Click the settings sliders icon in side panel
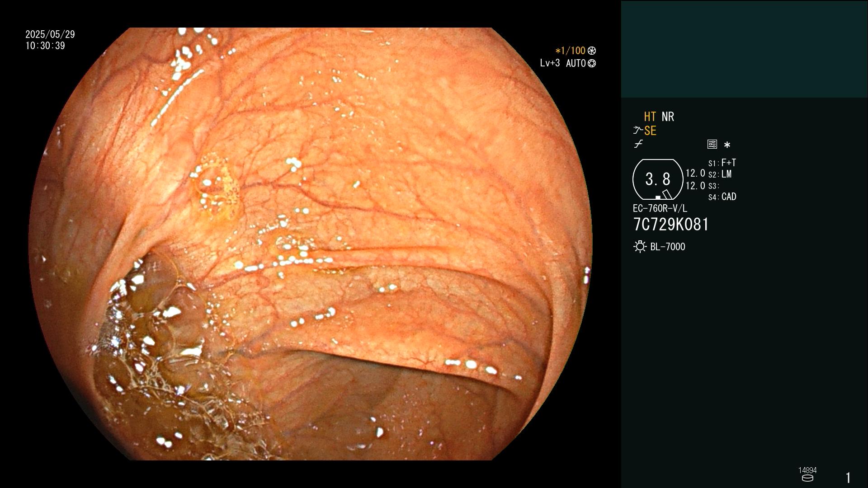868x488 pixels. (x=712, y=144)
